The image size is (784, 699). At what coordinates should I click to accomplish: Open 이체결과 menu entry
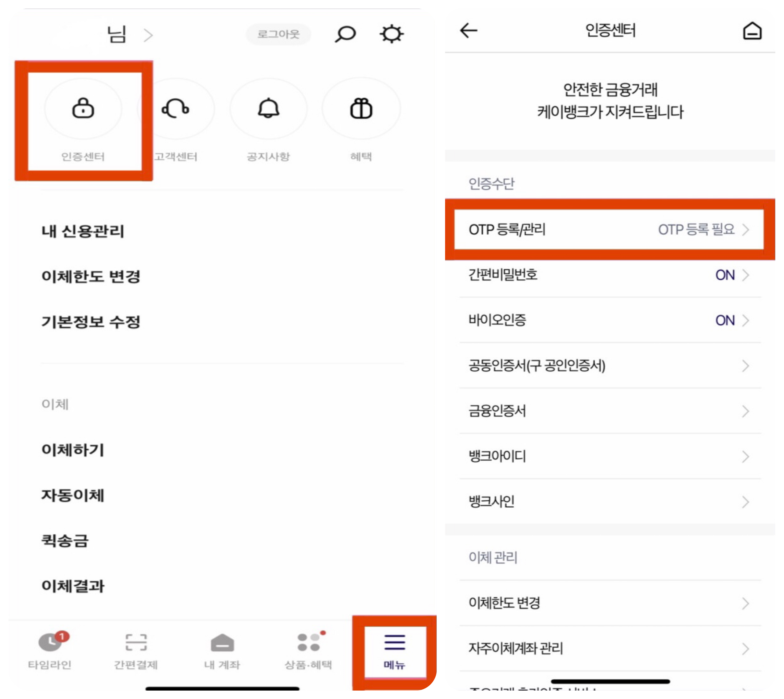[73, 586]
